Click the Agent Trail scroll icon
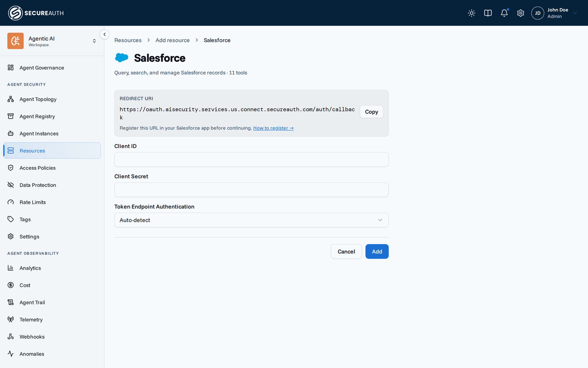The width and height of the screenshot is (588, 368). (11, 302)
